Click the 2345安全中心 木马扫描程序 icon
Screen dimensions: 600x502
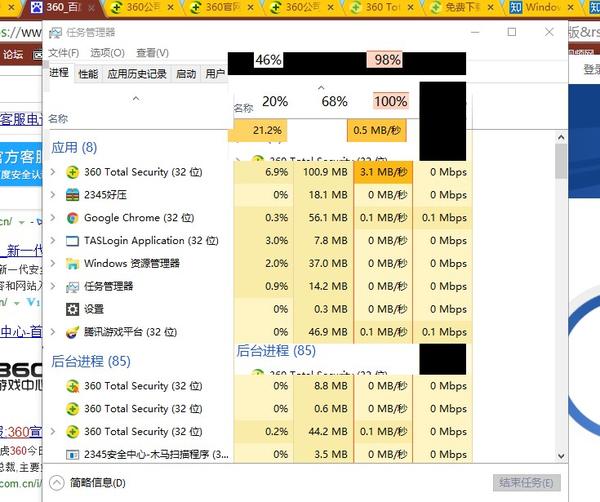pyautogui.click(x=72, y=455)
